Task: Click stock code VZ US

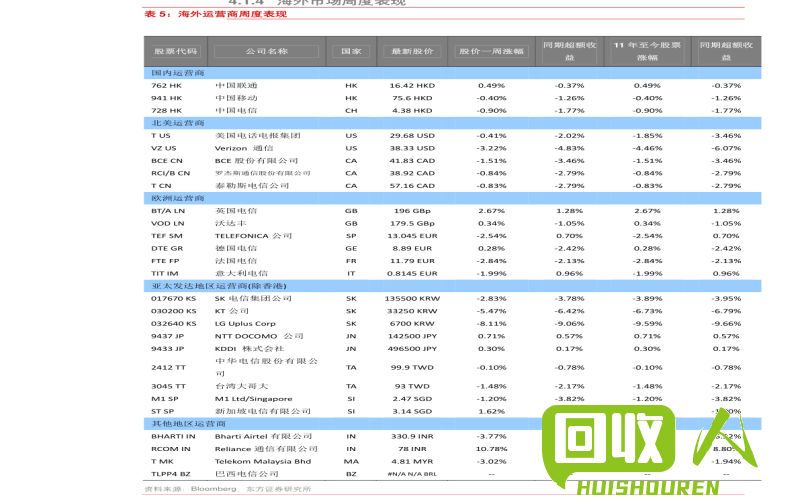Action: (x=164, y=148)
